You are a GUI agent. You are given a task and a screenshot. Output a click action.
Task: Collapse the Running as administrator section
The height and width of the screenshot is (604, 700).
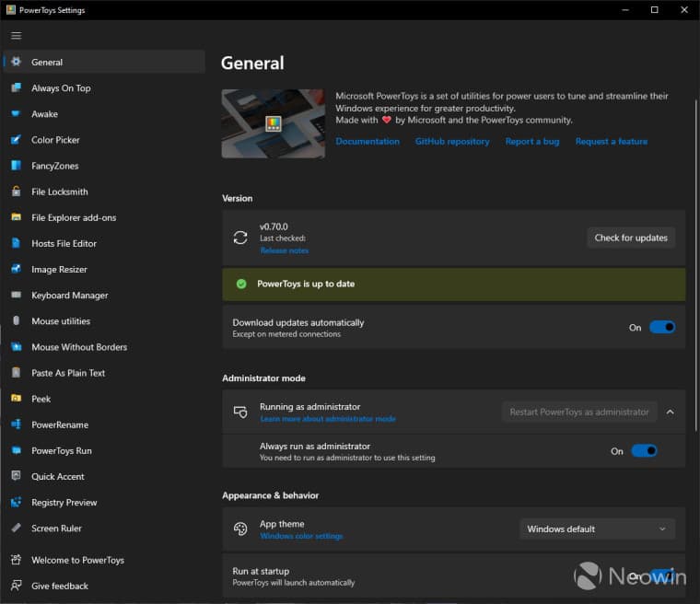(x=670, y=412)
